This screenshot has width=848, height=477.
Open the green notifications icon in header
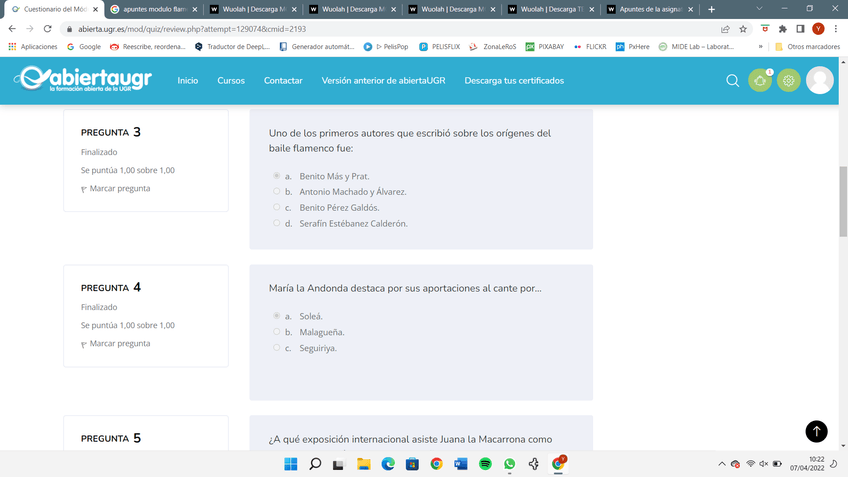tap(760, 81)
